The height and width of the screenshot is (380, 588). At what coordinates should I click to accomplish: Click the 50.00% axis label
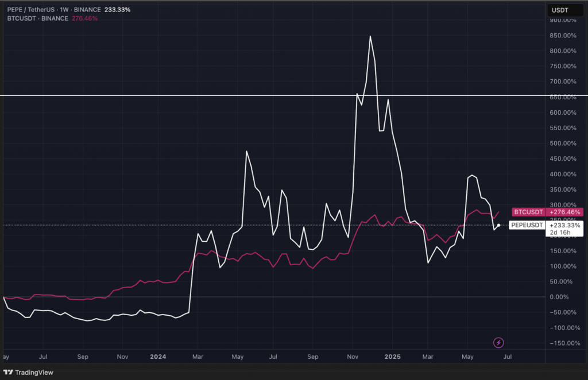561,281
